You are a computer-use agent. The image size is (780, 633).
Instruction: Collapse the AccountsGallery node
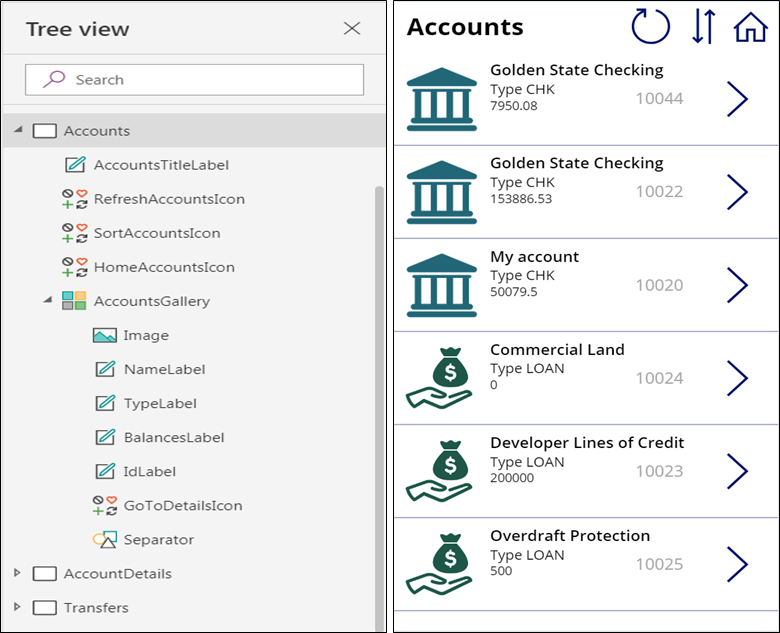[48, 300]
